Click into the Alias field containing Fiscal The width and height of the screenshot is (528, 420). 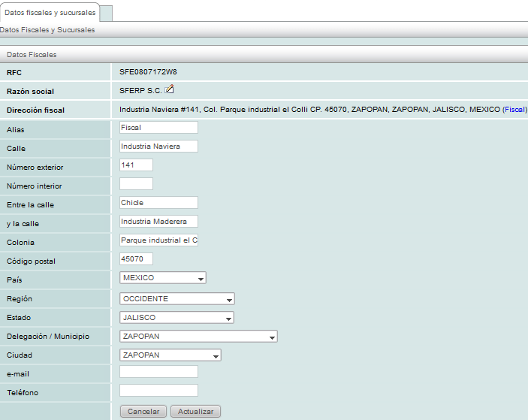(158, 128)
